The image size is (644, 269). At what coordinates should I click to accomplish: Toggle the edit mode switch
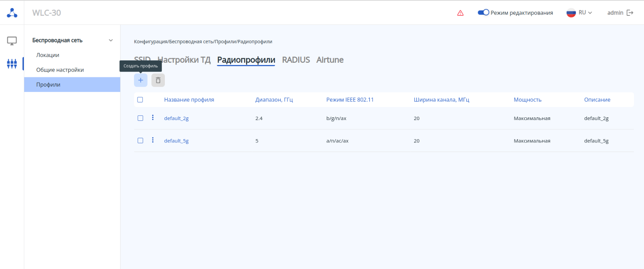click(x=483, y=13)
